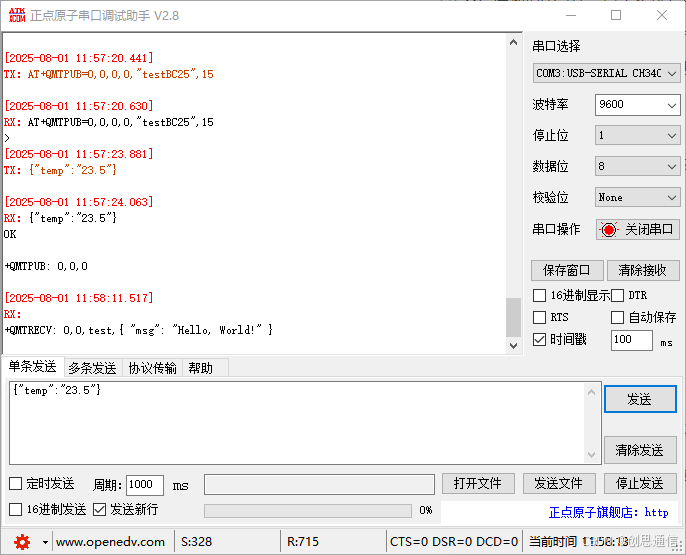Open the red gear settings icon
Screen dimensions: 686x555
(22, 542)
